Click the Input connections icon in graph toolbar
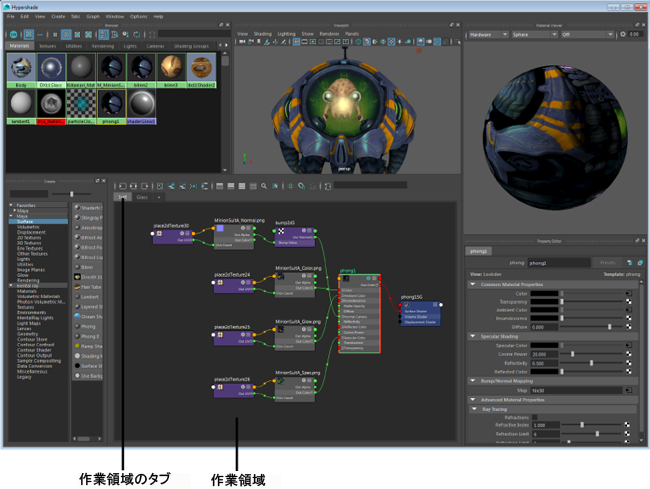The image size is (650, 489). pyautogui.click(x=123, y=186)
